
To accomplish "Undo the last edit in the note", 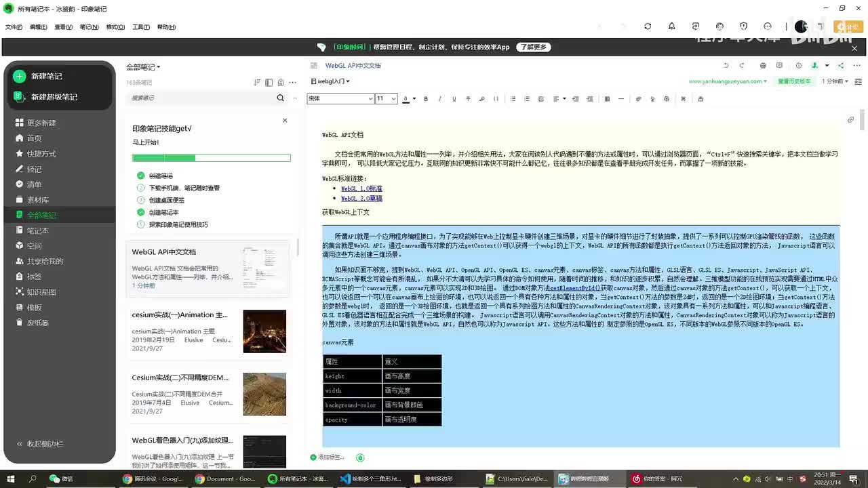I will point(726,65).
